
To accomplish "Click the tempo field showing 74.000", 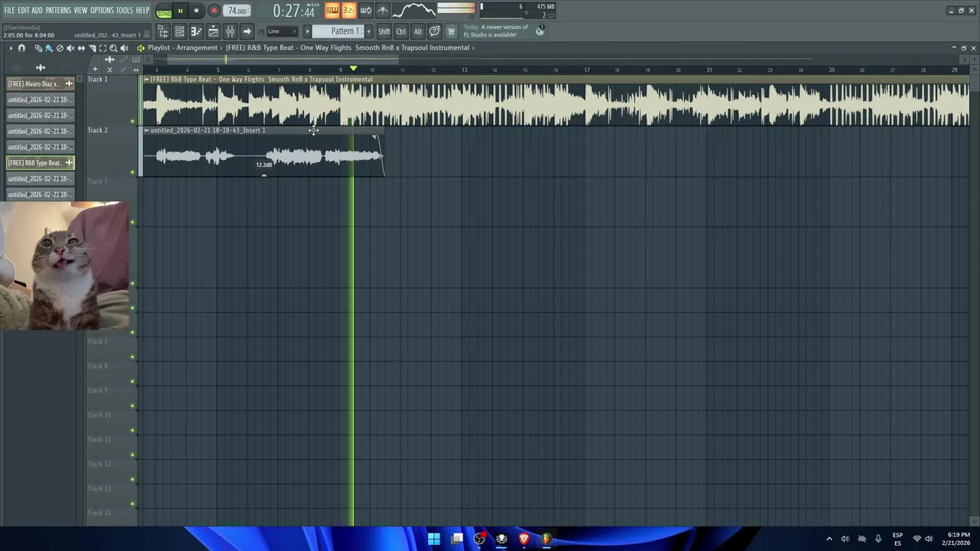I will [237, 11].
